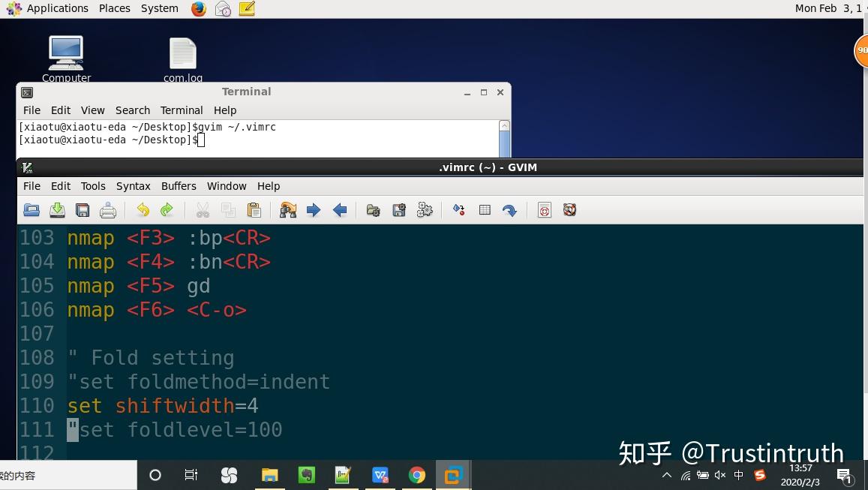Launch Firefox from the top panel
The width and height of the screenshot is (868, 490).
(199, 9)
